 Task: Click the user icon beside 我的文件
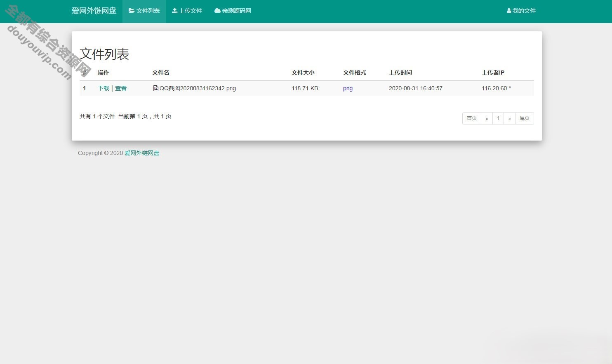[509, 11]
